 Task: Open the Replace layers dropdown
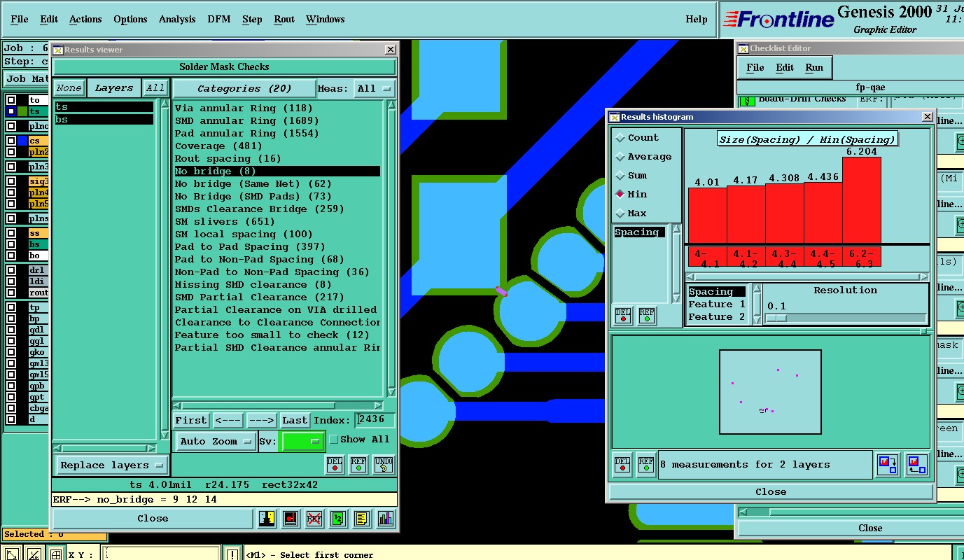pyautogui.click(x=111, y=465)
